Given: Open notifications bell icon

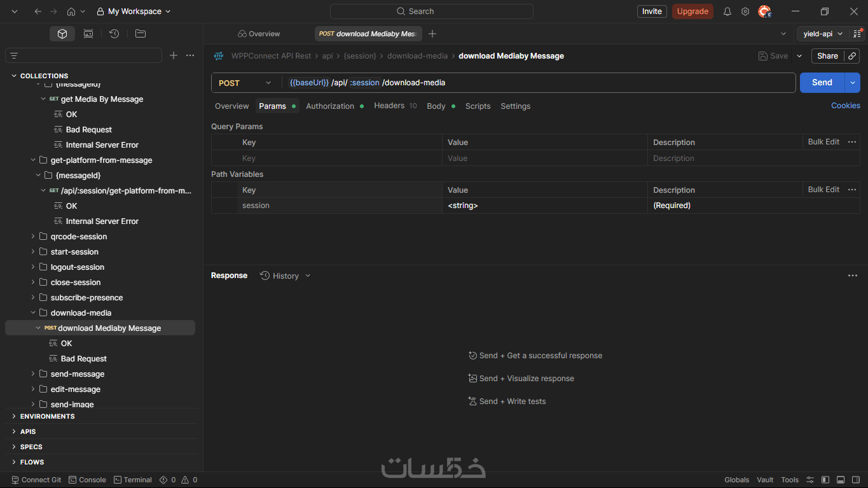Looking at the screenshot, I should 727,11.
